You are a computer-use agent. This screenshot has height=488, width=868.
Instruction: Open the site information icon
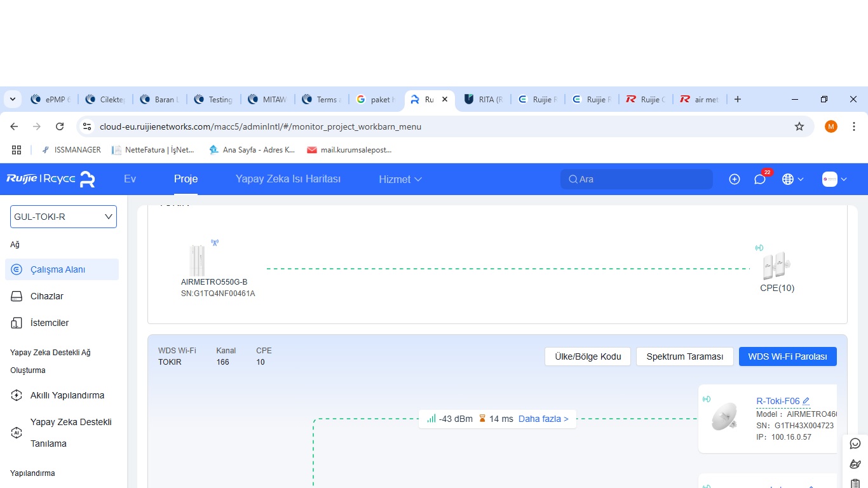coord(87,126)
